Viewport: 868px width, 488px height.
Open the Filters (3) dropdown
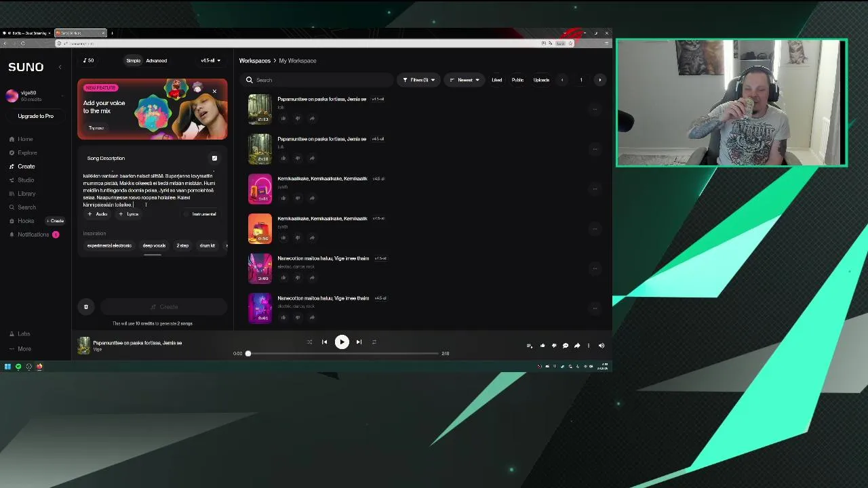(x=418, y=80)
